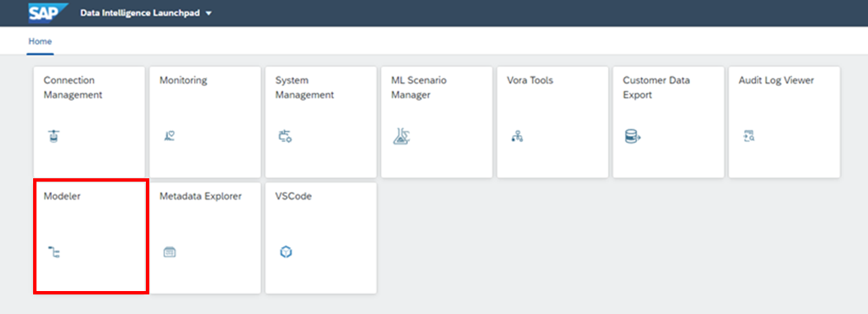Viewport: 868px width, 314px height.
Task: Select the Metadata Explorer title text
Action: point(200,197)
